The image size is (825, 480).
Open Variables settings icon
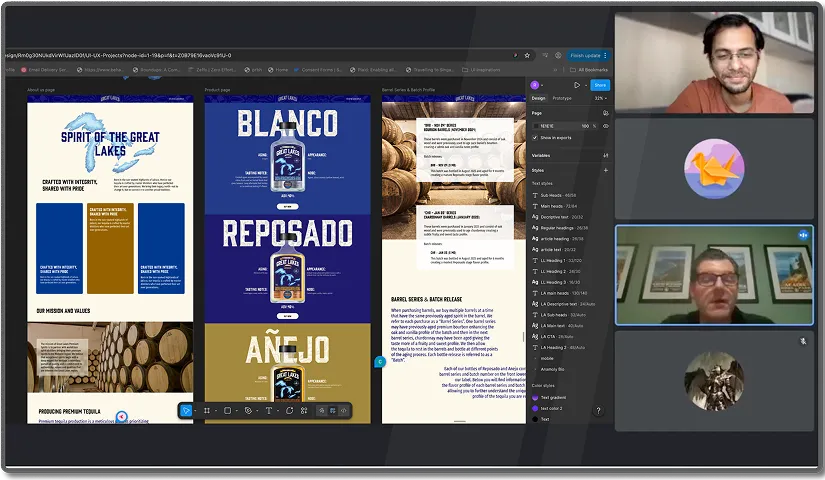[606, 155]
